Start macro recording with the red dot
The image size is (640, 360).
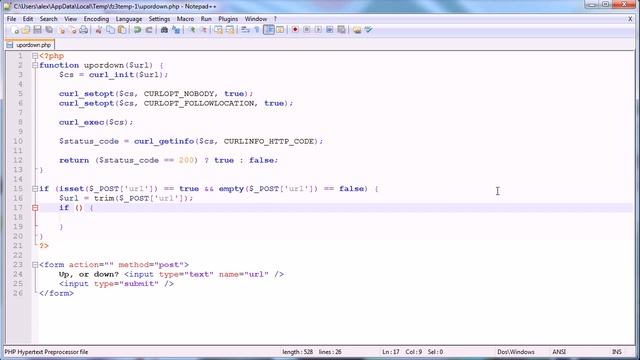[295, 30]
